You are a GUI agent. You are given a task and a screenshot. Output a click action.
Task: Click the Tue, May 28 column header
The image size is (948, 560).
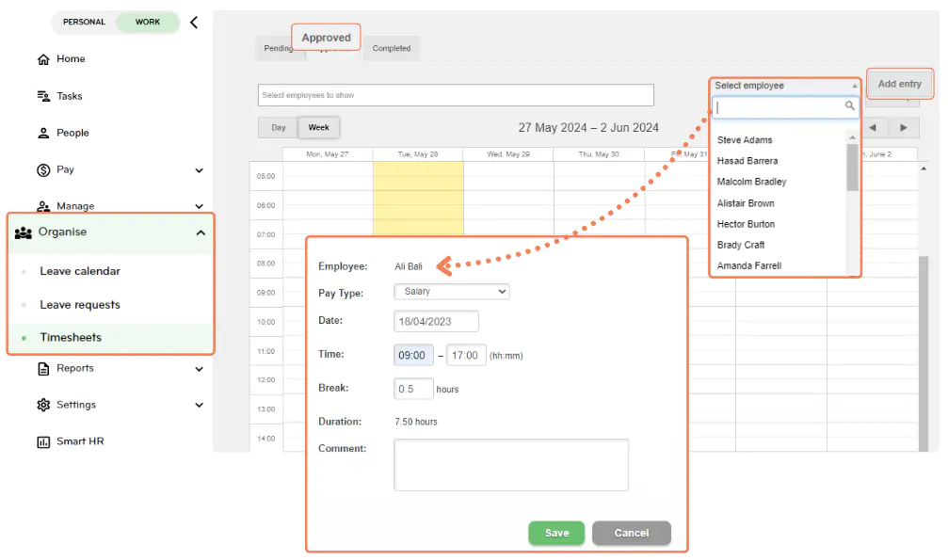click(x=418, y=154)
